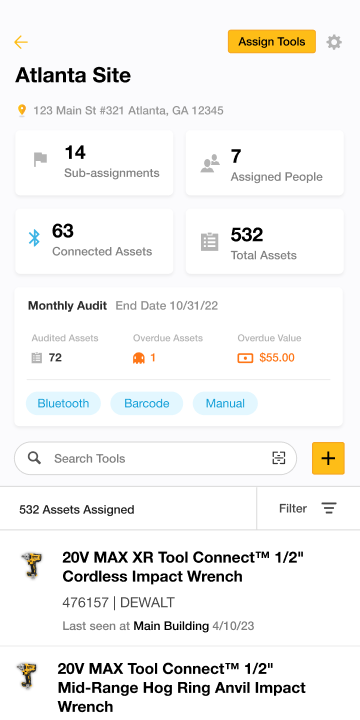Open the Filter options
This screenshot has height=720, width=360.
[308, 508]
